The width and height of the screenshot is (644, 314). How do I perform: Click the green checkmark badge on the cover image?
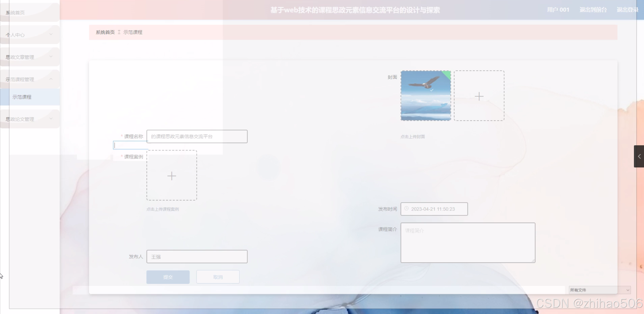coord(446,75)
